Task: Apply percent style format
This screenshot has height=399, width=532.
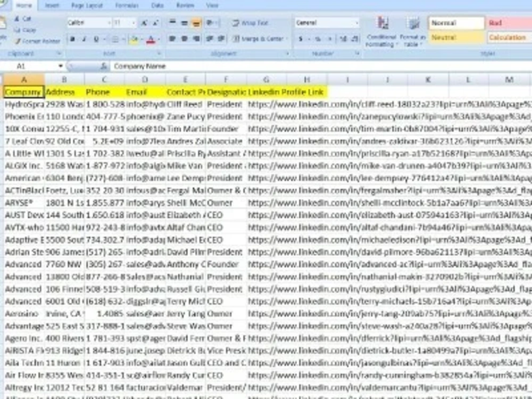Action: click(x=318, y=39)
